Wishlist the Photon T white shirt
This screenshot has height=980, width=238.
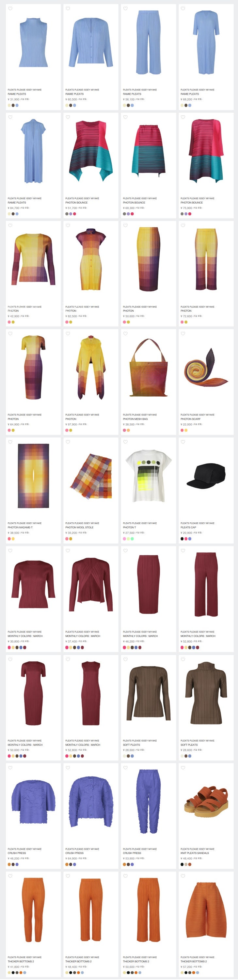125,442
